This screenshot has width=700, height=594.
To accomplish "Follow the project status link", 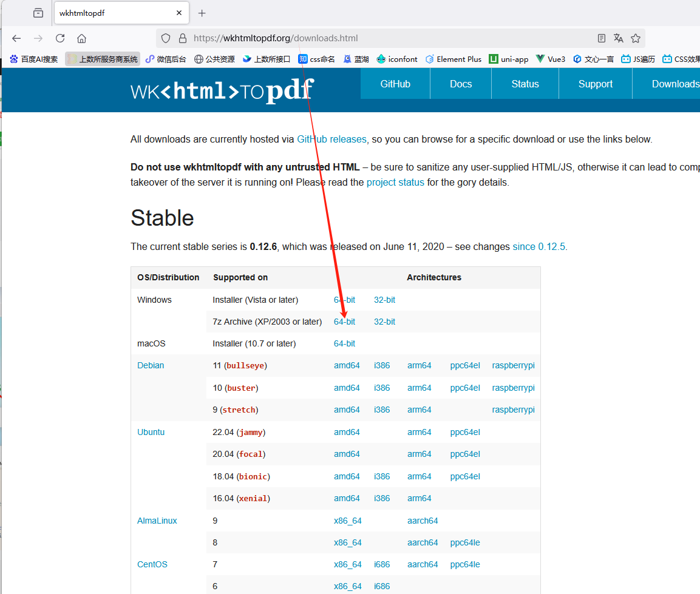I will coord(395,182).
